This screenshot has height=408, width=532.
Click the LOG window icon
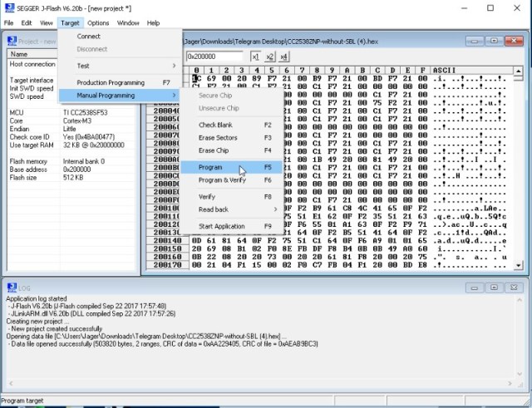tap(12, 288)
